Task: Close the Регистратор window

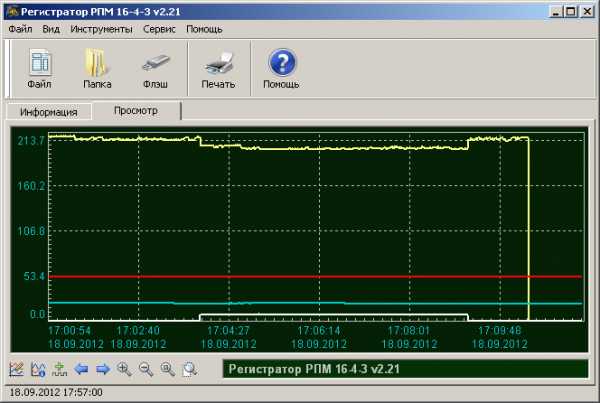Action: coord(587,12)
